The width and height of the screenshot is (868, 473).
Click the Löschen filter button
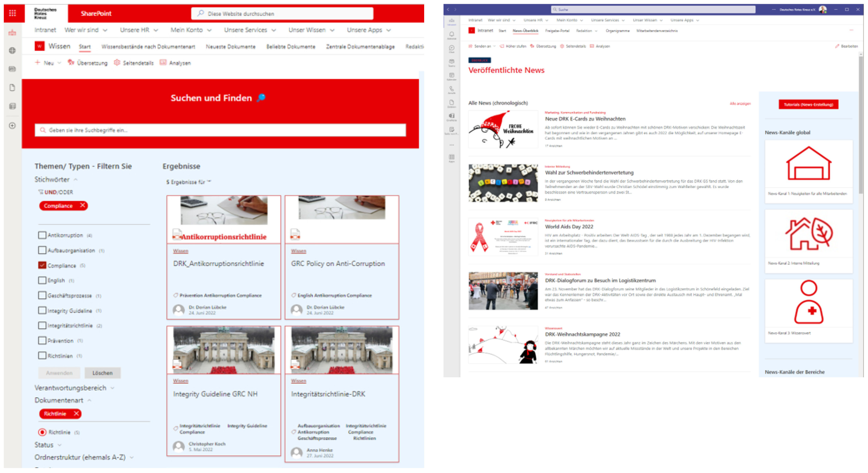click(103, 373)
